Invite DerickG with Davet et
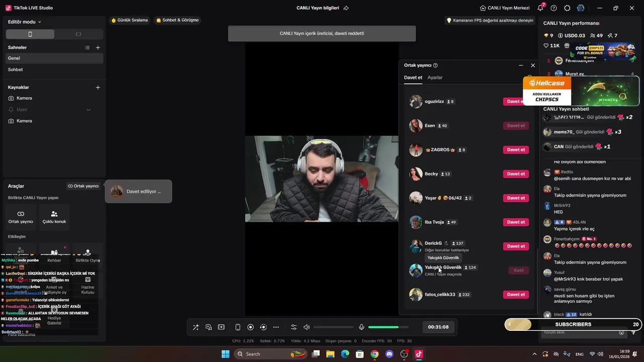This screenshot has width=644, height=362. tap(516, 246)
